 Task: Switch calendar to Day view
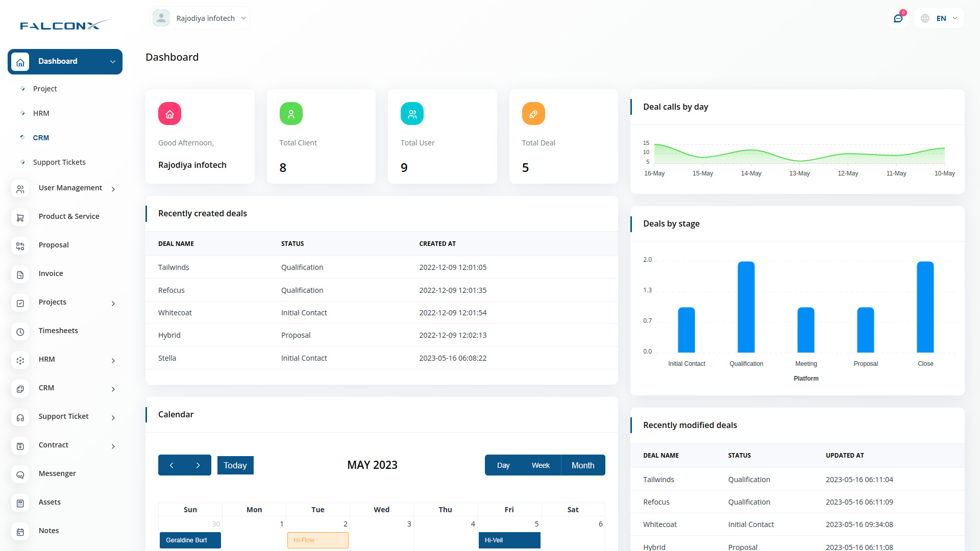tap(503, 465)
